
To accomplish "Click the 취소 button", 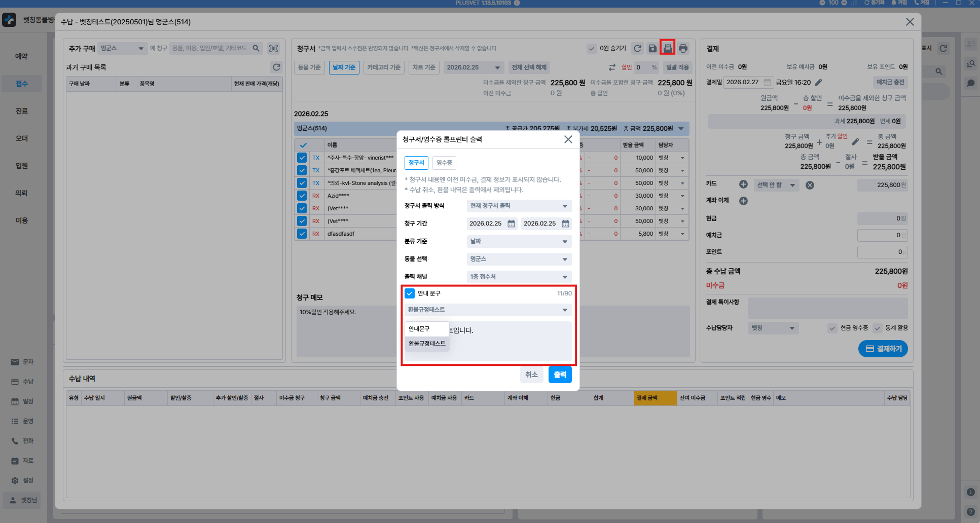I will click(531, 375).
